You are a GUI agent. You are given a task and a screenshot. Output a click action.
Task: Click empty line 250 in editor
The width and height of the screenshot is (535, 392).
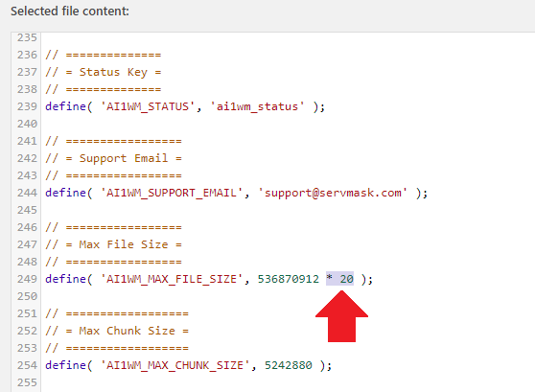[x=287, y=296]
